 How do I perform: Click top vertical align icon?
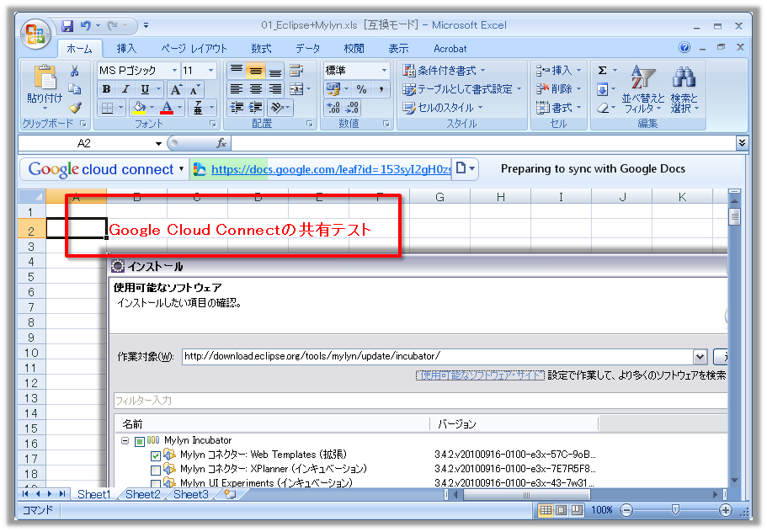237,71
